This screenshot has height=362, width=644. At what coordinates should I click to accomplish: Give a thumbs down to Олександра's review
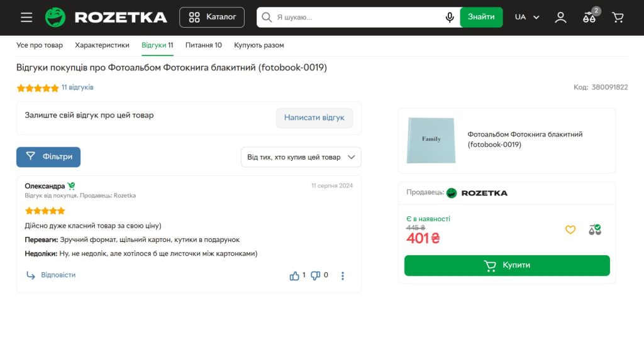pos(315,275)
